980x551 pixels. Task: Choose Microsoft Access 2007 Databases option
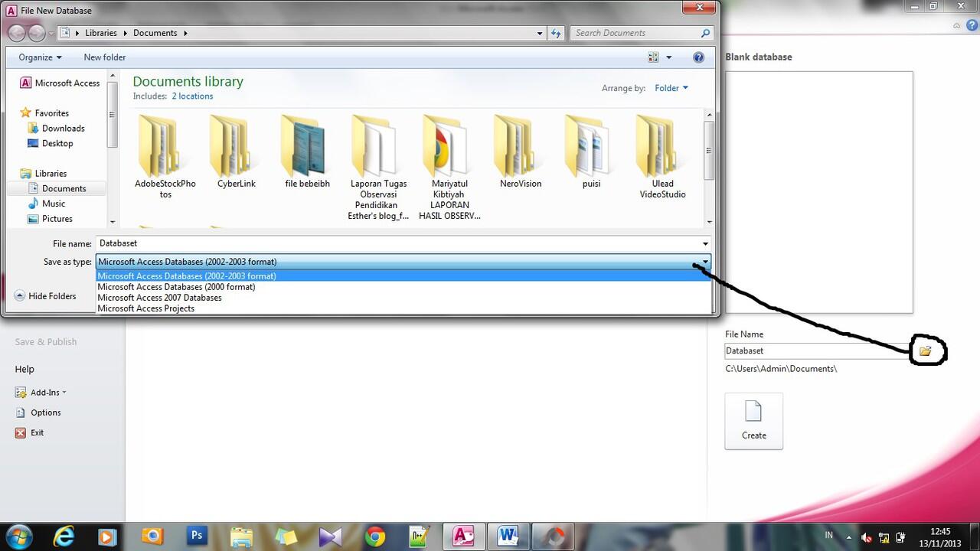pyautogui.click(x=403, y=298)
